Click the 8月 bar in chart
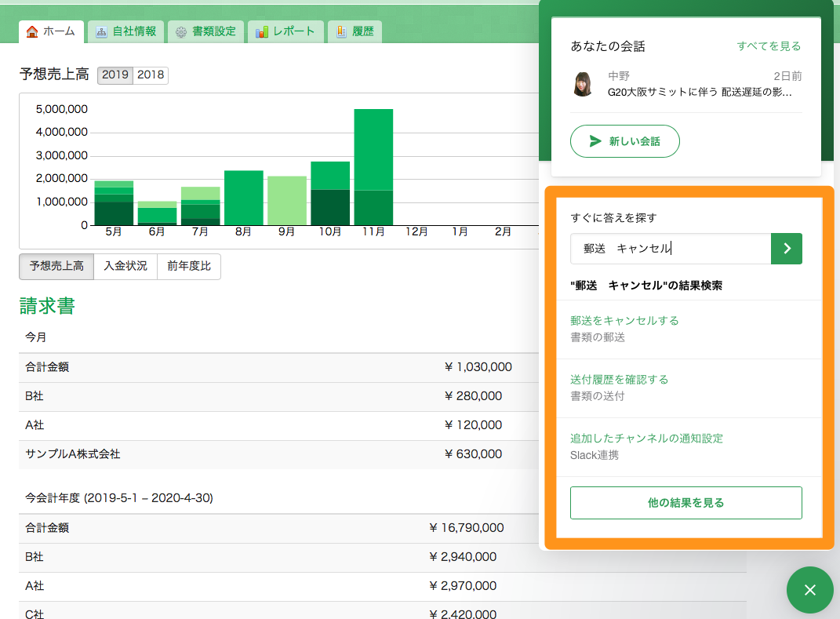840x619 pixels. [x=244, y=198]
